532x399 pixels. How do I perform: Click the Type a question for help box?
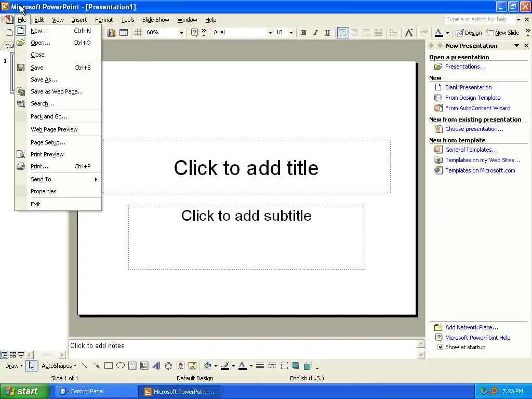click(x=480, y=19)
